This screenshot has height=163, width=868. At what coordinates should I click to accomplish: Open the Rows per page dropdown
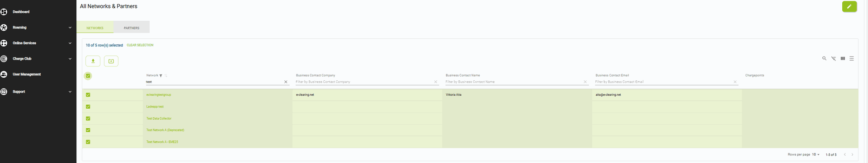coord(816,154)
